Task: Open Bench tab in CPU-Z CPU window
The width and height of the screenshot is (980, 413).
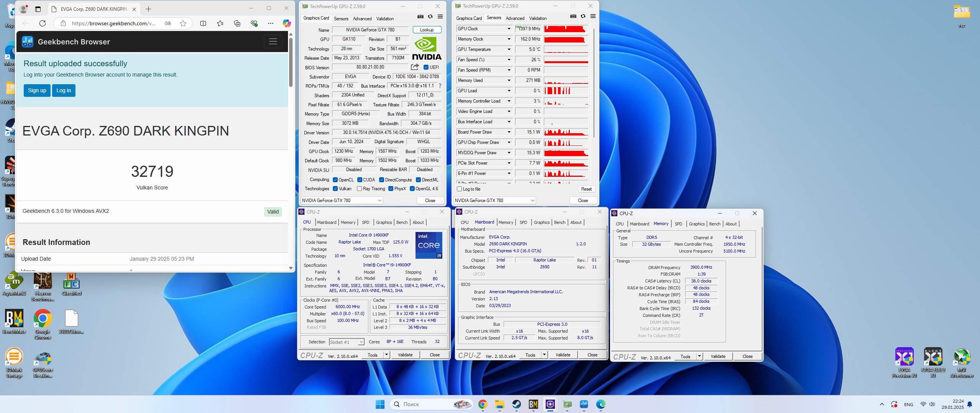Action: click(x=402, y=222)
